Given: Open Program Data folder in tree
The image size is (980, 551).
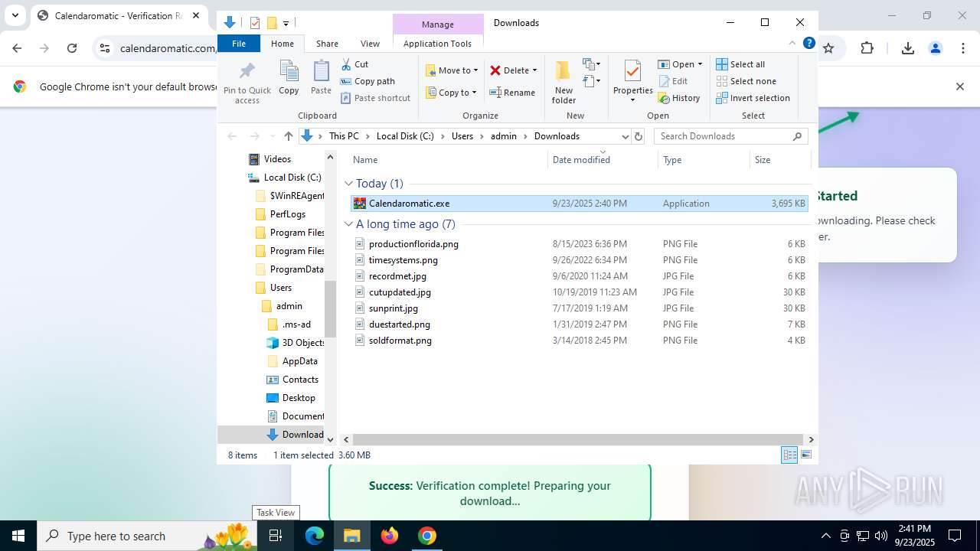Looking at the screenshot, I should (289, 269).
